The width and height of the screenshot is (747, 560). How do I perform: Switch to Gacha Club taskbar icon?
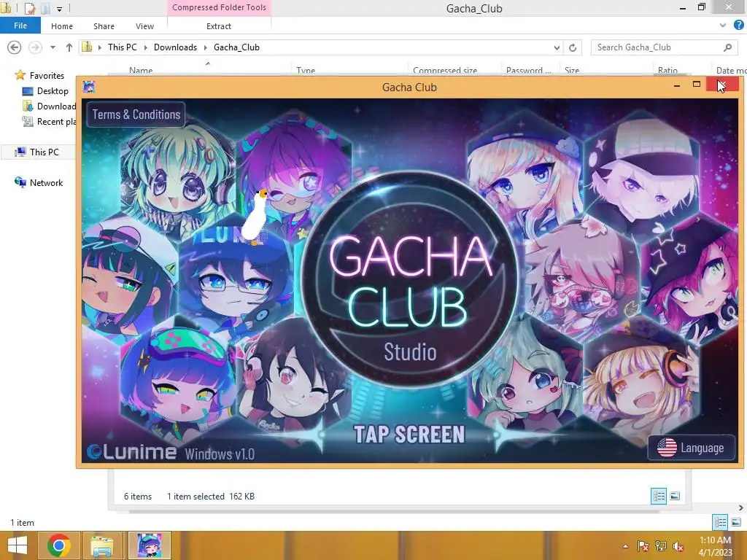149,545
